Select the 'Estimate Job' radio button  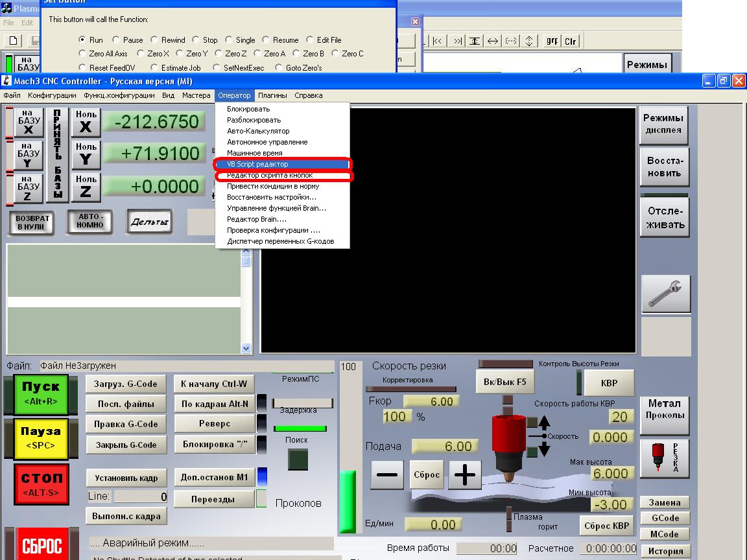click(154, 67)
